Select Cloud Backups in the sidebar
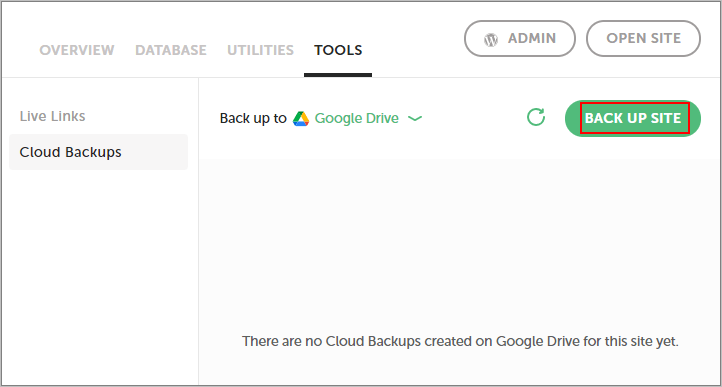This screenshot has height=387, width=722. (x=99, y=152)
